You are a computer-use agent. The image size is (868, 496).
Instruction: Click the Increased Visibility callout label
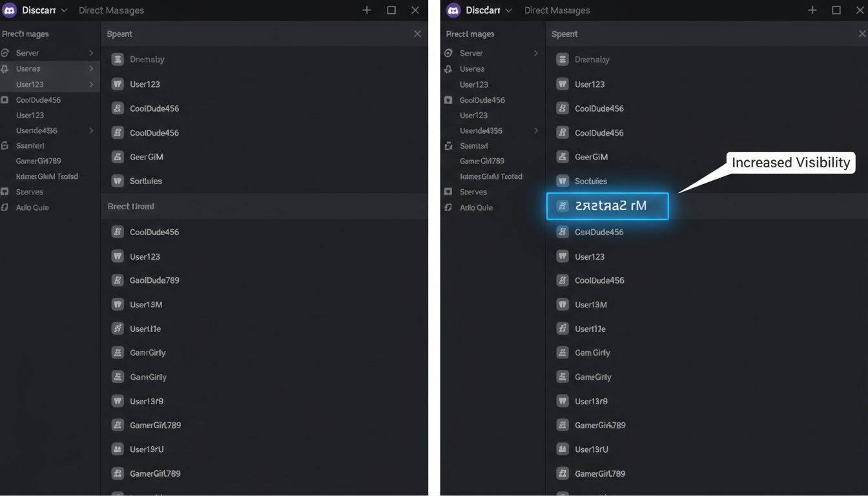pos(790,163)
